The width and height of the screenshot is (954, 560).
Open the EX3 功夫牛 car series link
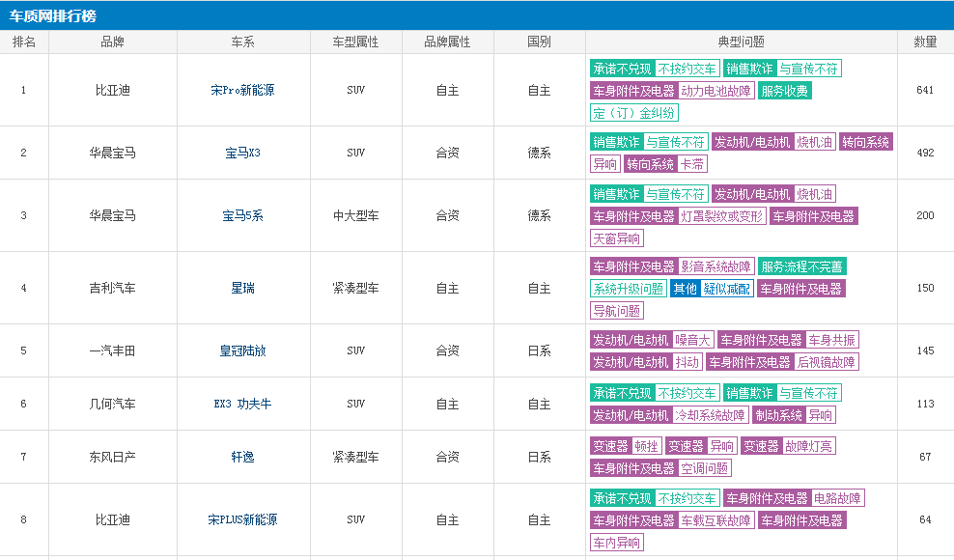coord(242,404)
